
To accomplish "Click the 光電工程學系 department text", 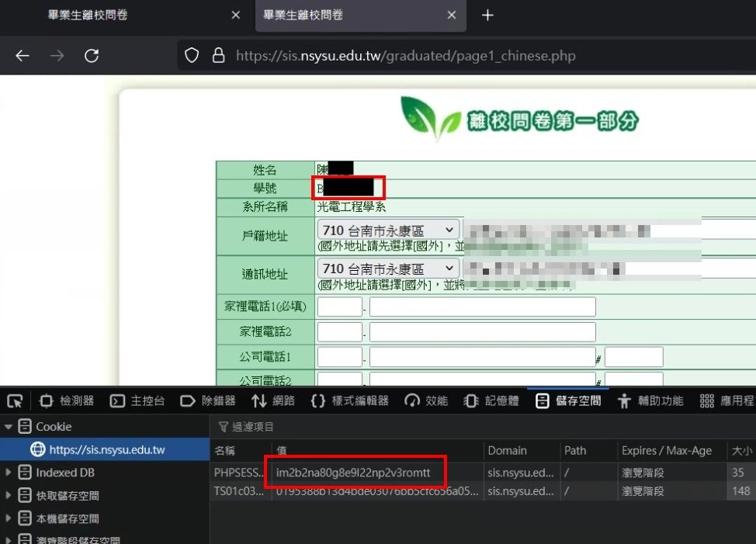I will point(352,207).
